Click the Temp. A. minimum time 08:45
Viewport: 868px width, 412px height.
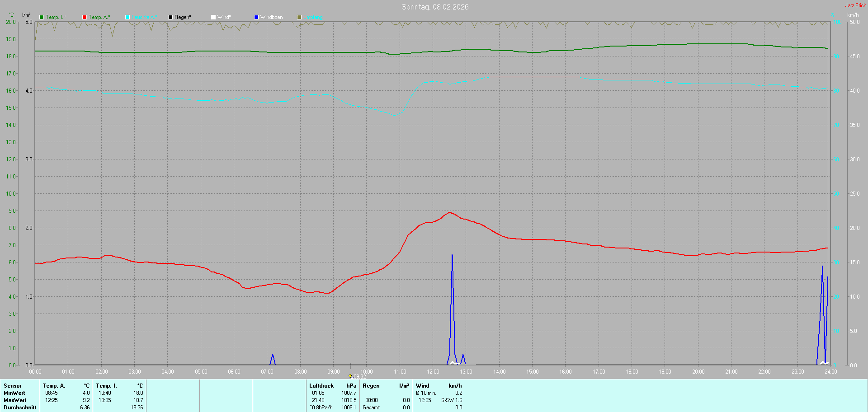(52, 393)
